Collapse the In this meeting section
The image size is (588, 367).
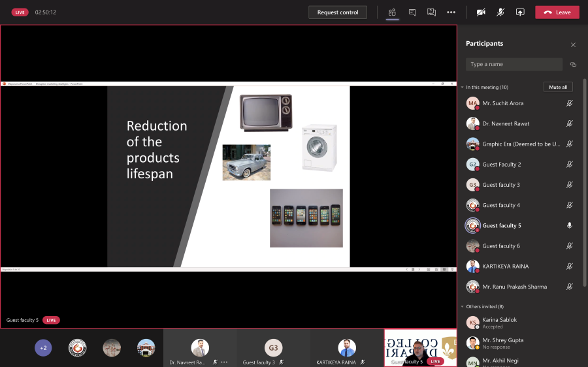pyautogui.click(x=462, y=87)
